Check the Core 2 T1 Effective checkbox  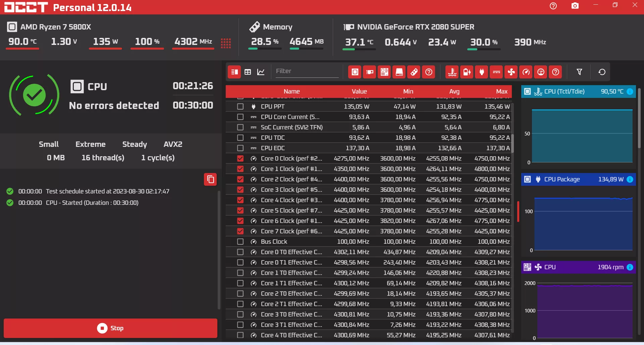(240, 304)
